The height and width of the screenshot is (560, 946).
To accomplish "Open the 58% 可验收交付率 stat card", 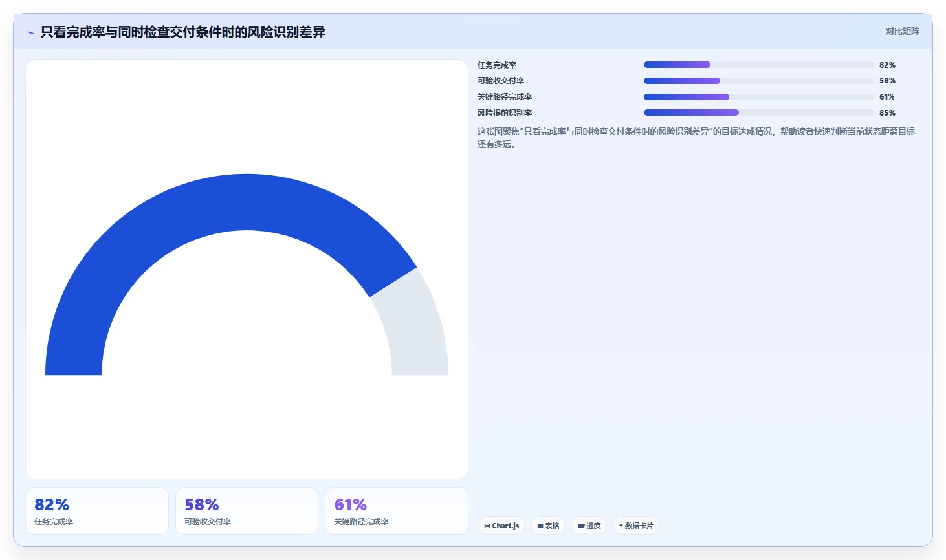I will coord(247,511).
